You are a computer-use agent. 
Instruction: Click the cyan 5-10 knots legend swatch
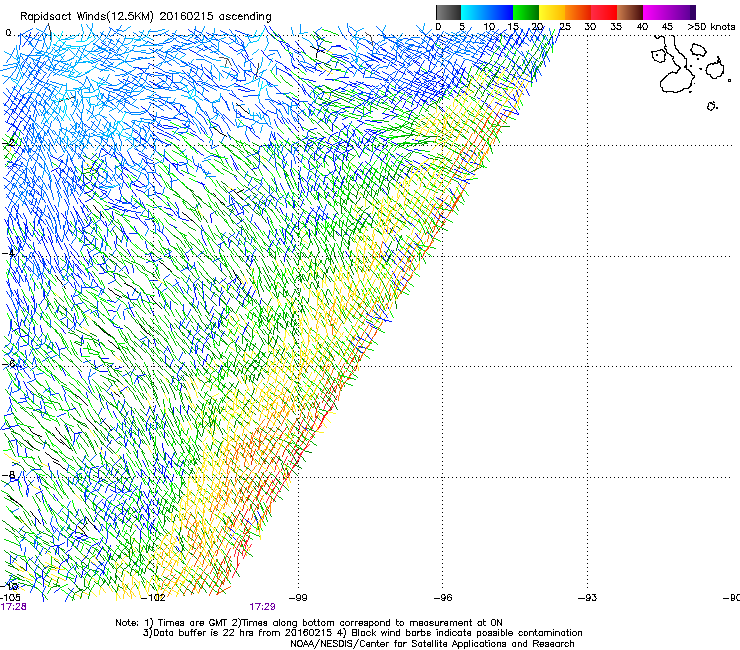point(474,12)
